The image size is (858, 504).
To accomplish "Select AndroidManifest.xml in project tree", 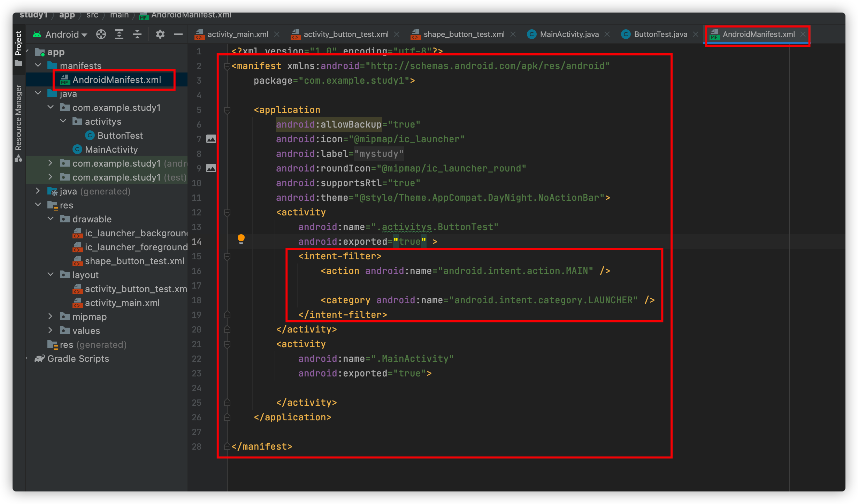I will 110,80.
